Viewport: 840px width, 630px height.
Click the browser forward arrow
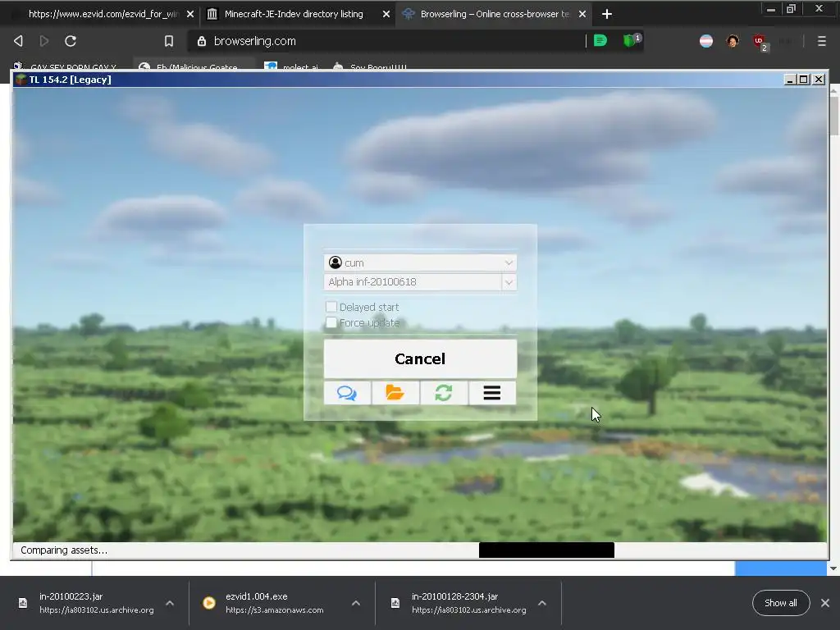point(44,41)
